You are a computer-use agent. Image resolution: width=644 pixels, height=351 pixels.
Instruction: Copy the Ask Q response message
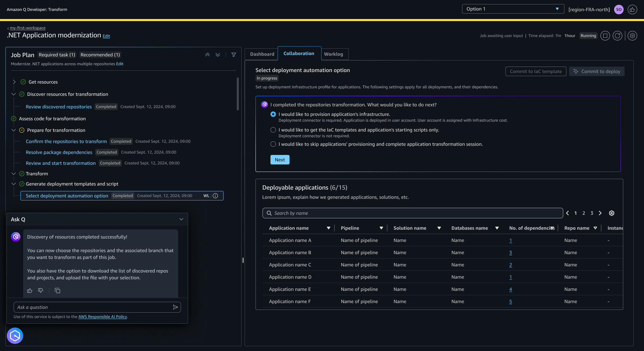(57, 291)
